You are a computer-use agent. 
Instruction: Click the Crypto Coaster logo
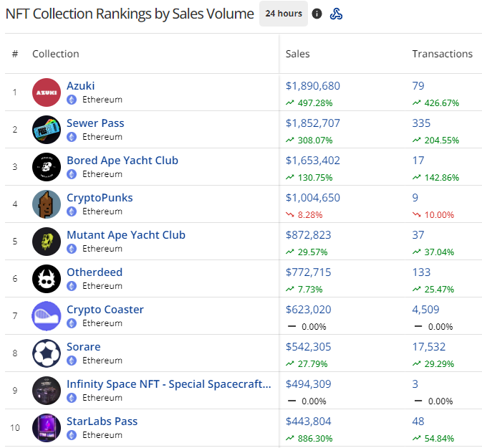pos(47,316)
